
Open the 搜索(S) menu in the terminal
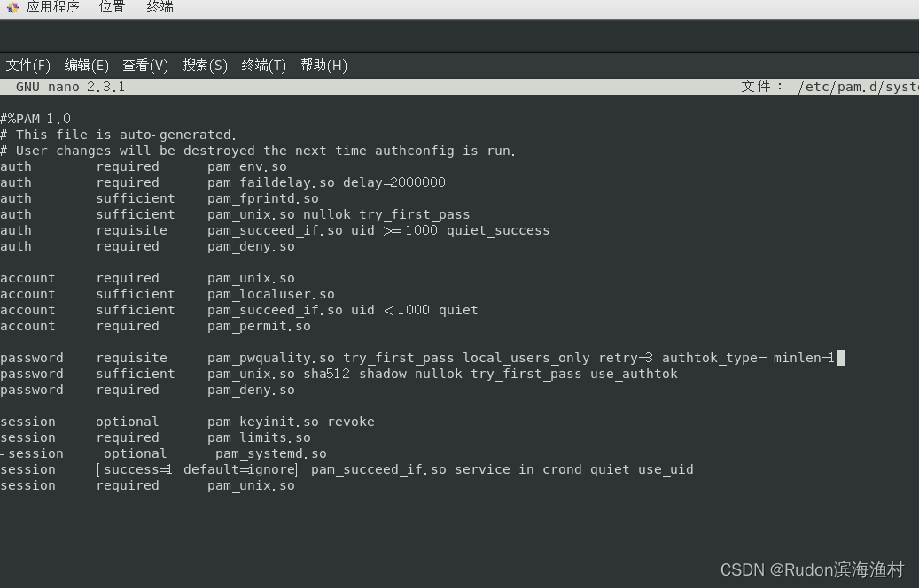205,65
